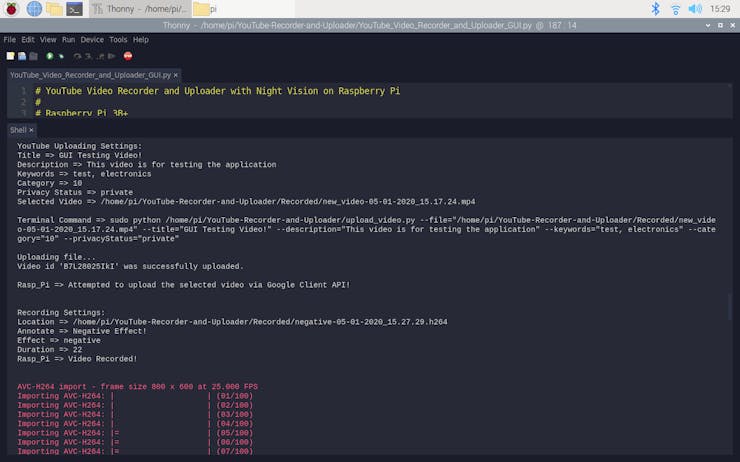This screenshot has height=462, width=740.
Task: Click the 'Rasp_Pi => Video Recorded!' line
Action: tap(77, 359)
